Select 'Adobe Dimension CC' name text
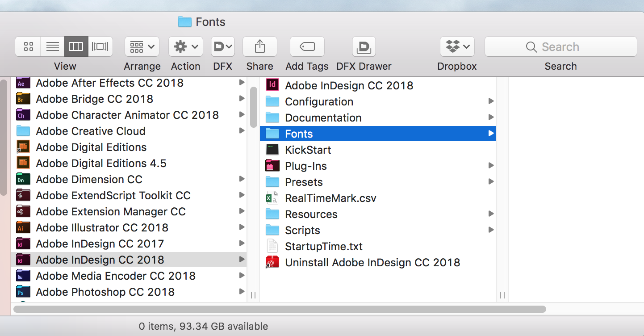 [x=89, y=180]
